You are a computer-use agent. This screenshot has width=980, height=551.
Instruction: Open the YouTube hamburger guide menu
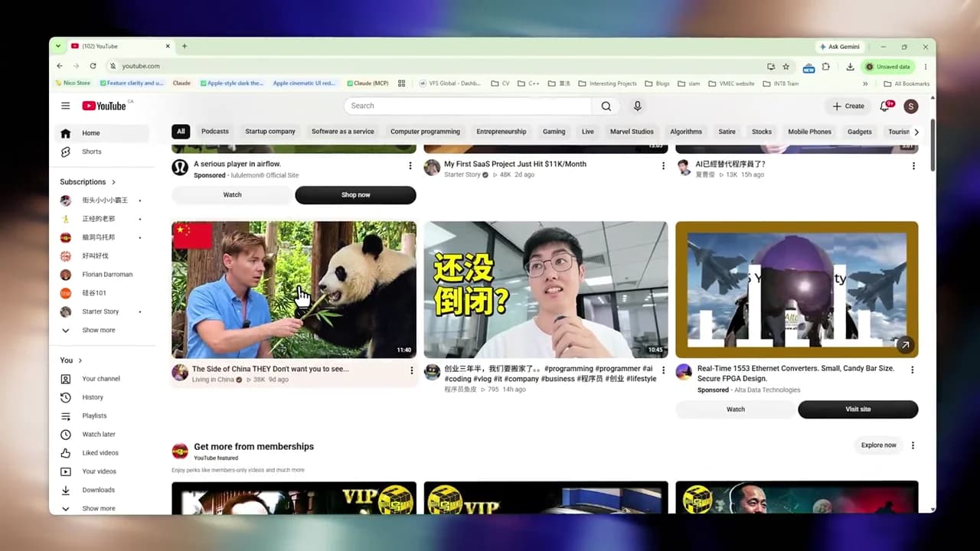pos(66,106)
